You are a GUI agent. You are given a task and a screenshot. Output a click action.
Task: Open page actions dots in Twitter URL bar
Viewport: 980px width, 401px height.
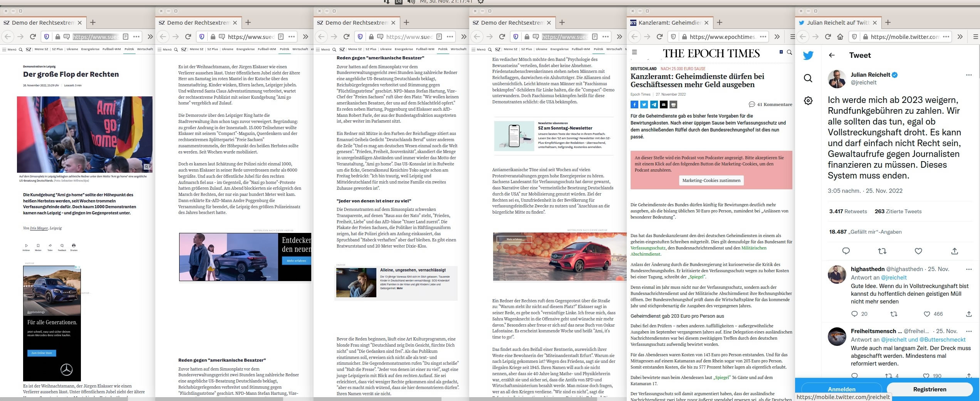(x=946, y=37)
